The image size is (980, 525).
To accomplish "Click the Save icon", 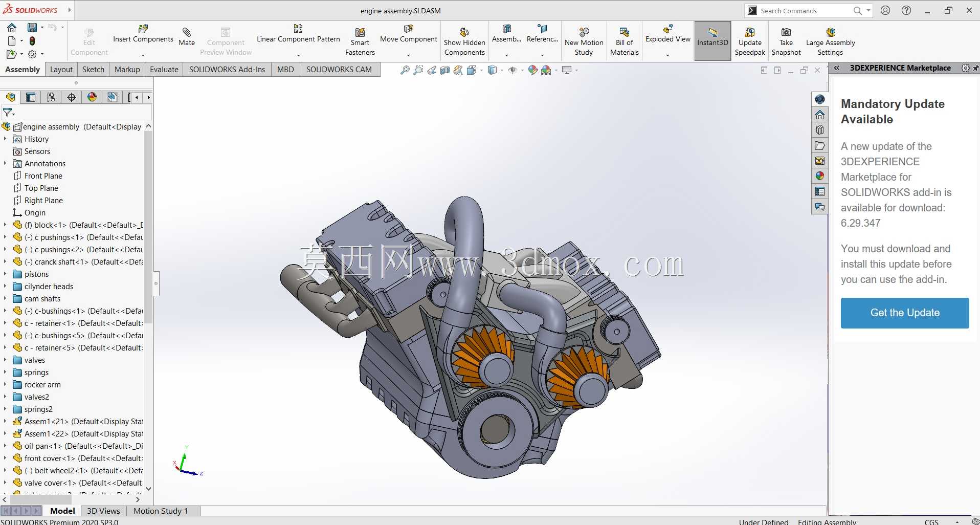I will pos(32,28).
